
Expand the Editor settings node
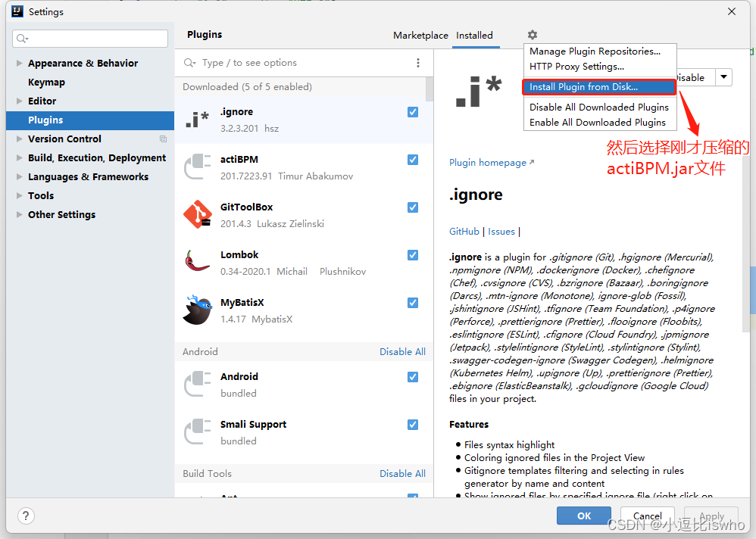(x=19, y=101)
